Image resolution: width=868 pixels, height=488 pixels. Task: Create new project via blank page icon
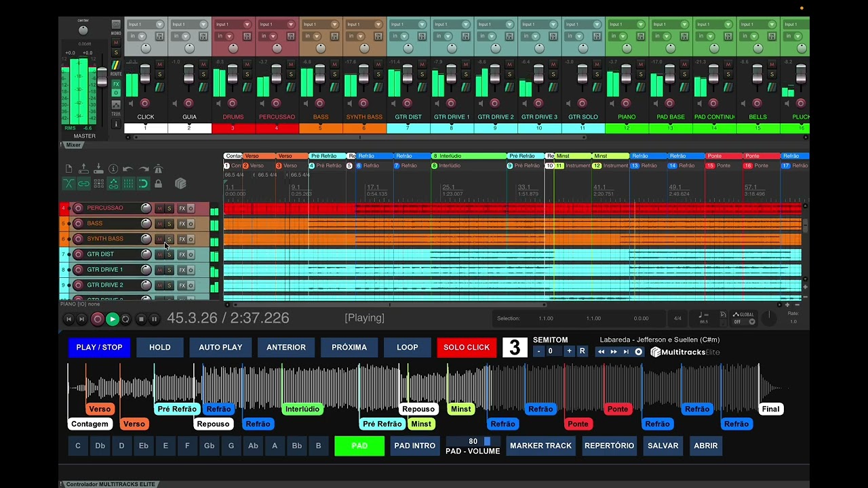pyautogui.click(x=68, y=169)
